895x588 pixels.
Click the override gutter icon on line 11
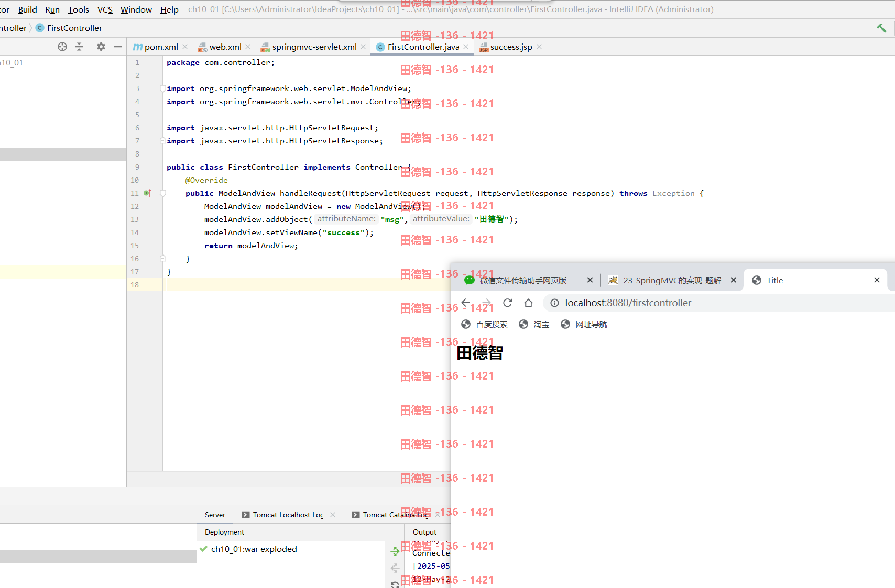tap(148, 193)
